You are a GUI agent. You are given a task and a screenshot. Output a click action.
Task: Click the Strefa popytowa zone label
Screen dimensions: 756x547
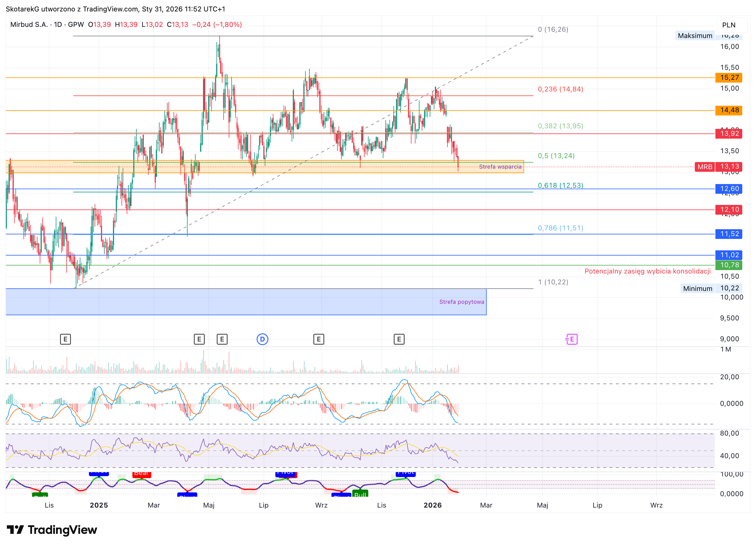461,302
